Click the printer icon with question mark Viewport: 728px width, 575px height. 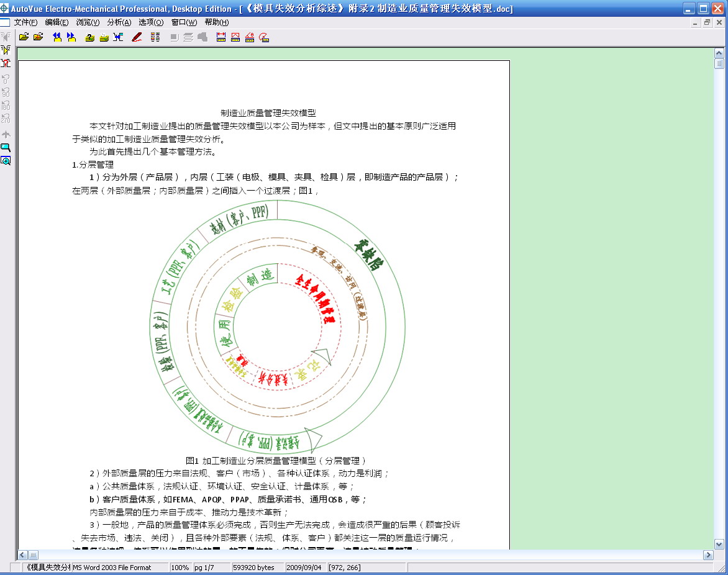pyautogui.click(x=90, y=37)
